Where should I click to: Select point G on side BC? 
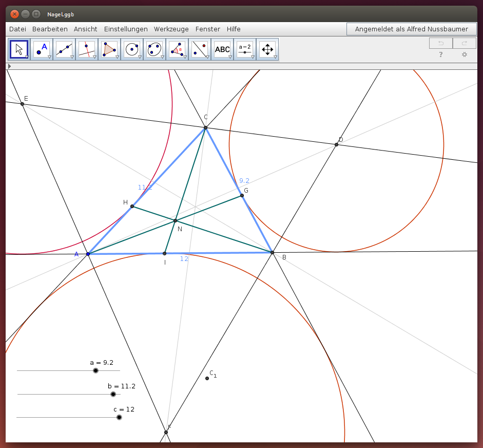click(x=242, y=195)
